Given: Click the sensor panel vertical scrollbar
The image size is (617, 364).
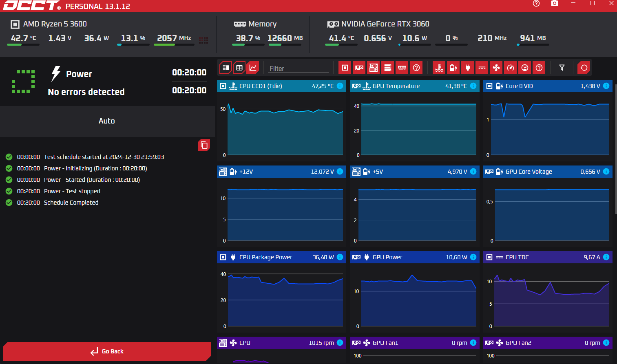Looking at the screenshot, I should pos(616,149).
